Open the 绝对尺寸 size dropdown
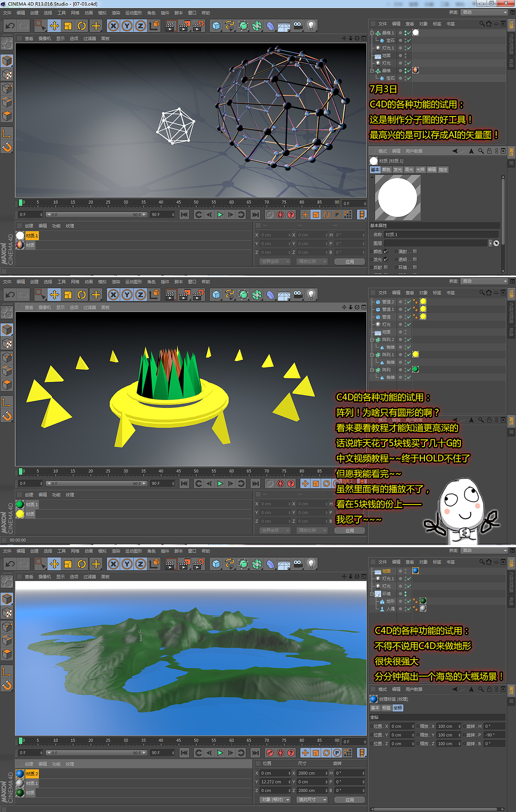 coord(312,800)
